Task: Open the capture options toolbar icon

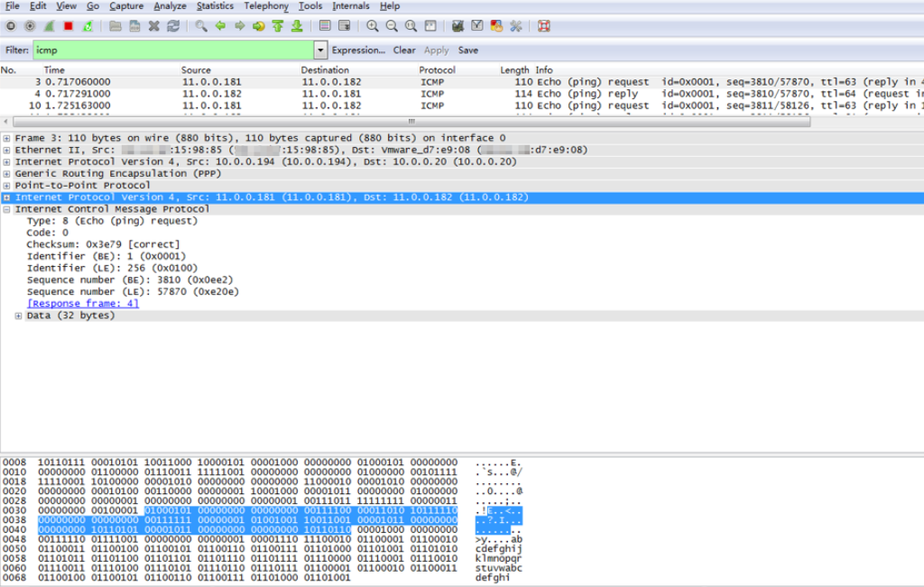Action: point(30,26)
